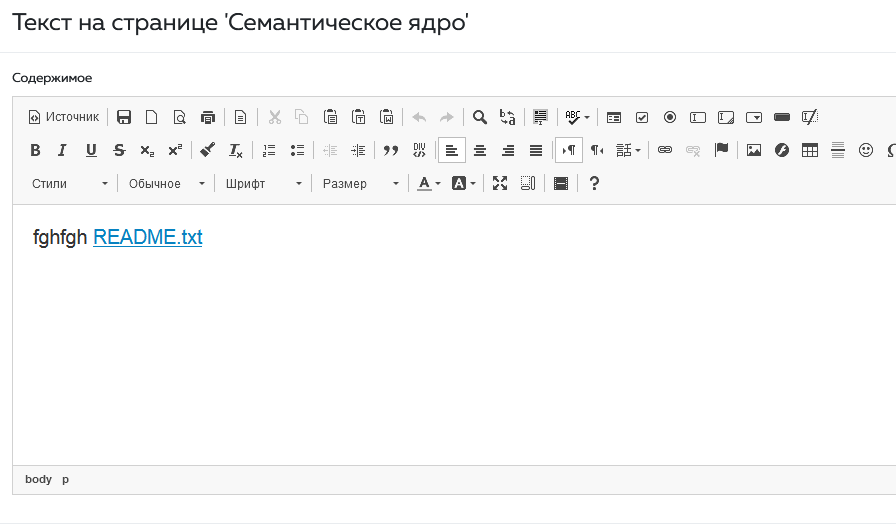Select the body element in path bar
896x524 pixels.
tap(38, 479)
